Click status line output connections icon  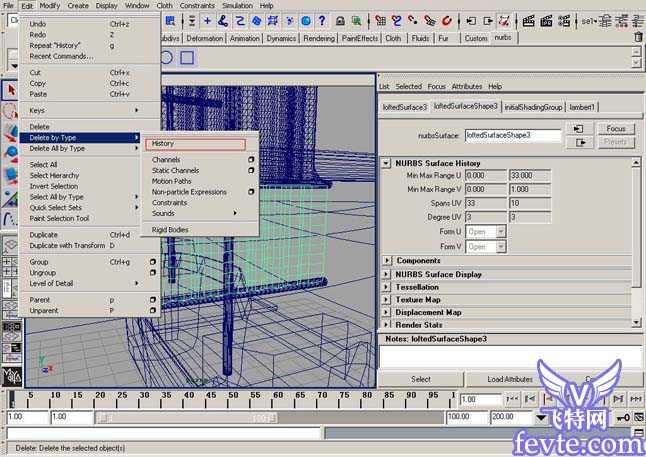488,21
